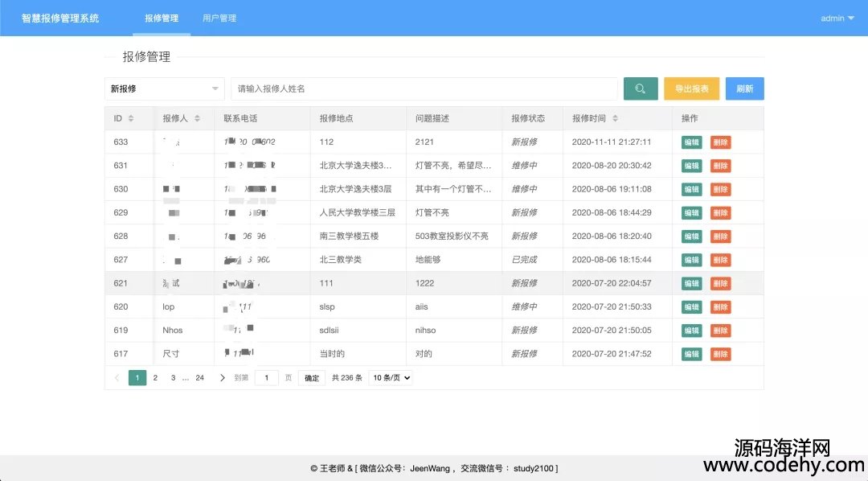Delete record ID 631 using 删除
Viewport: 868px width, 481px height.
(720, 166)
